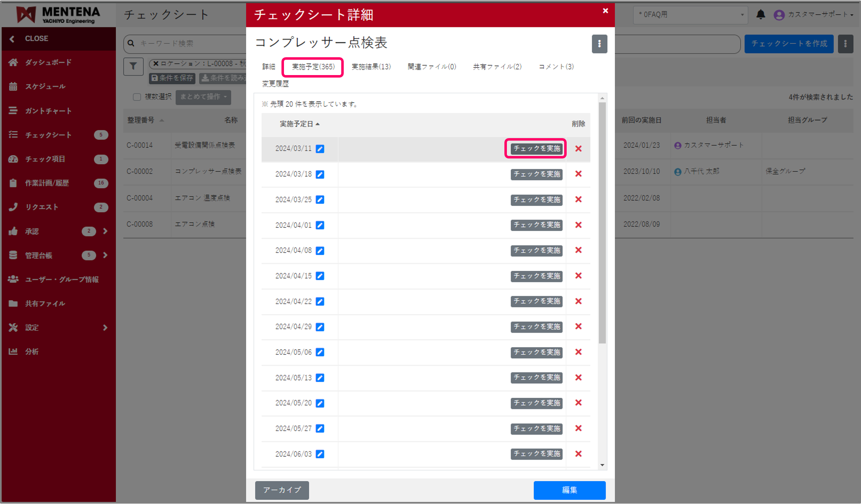Click チェックを実施 for 2024/03/11
Viewport: 861px width, 504px height.
click(536, 149)
